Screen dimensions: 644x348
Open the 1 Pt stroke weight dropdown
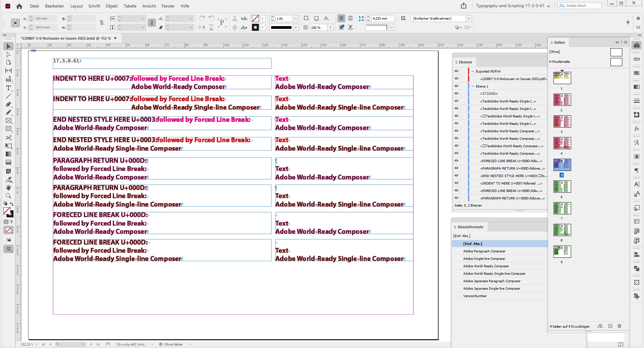(296, 19)
